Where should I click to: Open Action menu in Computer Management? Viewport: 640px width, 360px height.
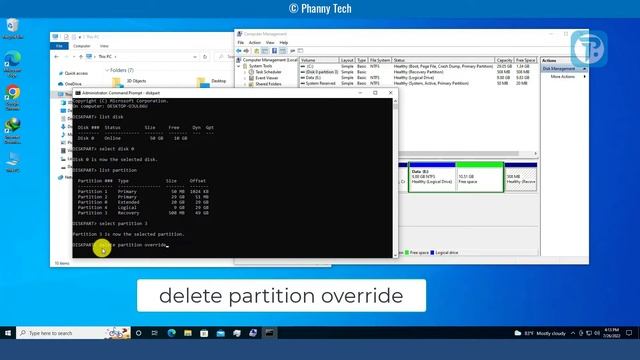click(x=255, y=42)
